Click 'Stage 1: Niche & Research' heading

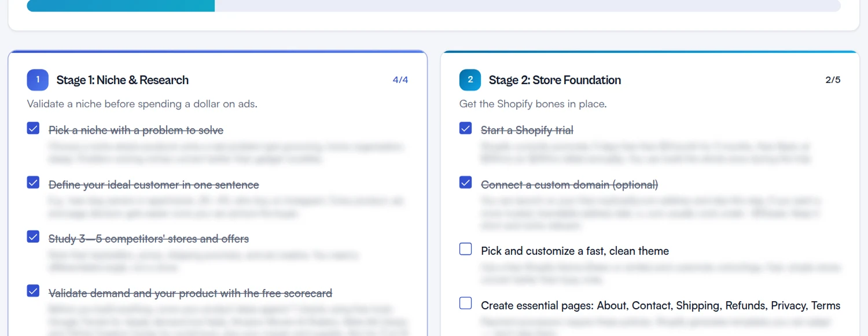pos(123,80)
